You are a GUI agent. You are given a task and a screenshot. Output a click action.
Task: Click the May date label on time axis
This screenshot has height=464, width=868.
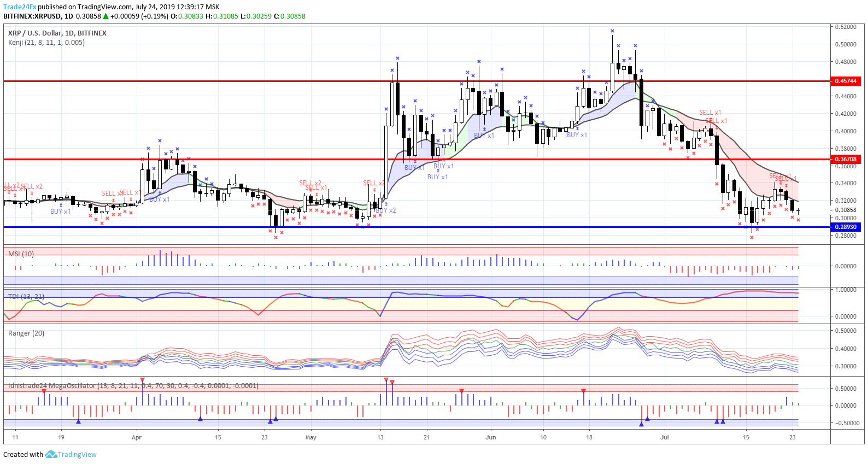click(x=311, y=437)
